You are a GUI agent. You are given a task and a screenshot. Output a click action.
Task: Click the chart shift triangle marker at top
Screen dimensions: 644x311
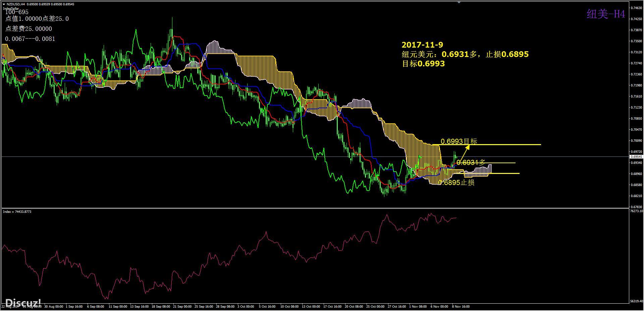(459, 2)
